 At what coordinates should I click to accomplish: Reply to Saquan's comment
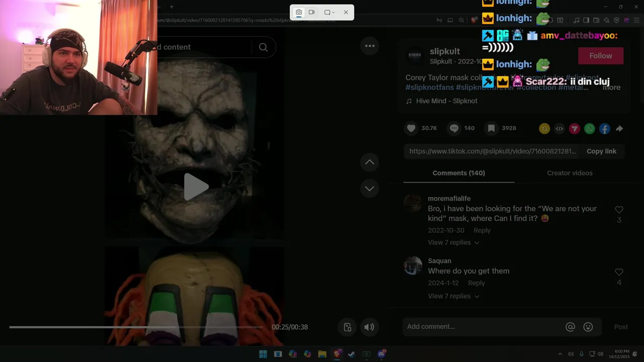click(x=476, y=283)
